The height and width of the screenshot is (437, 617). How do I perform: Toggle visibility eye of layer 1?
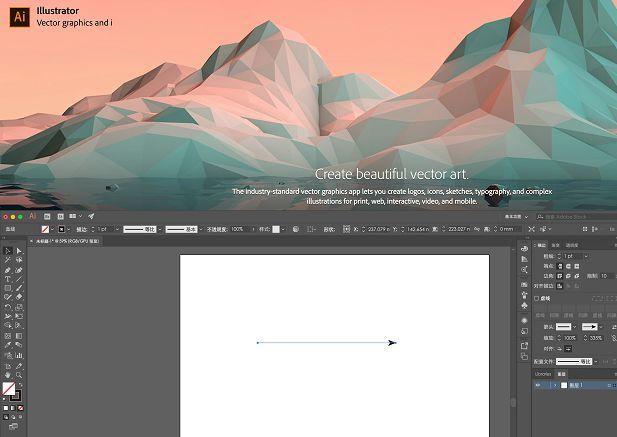coord(538,385)
